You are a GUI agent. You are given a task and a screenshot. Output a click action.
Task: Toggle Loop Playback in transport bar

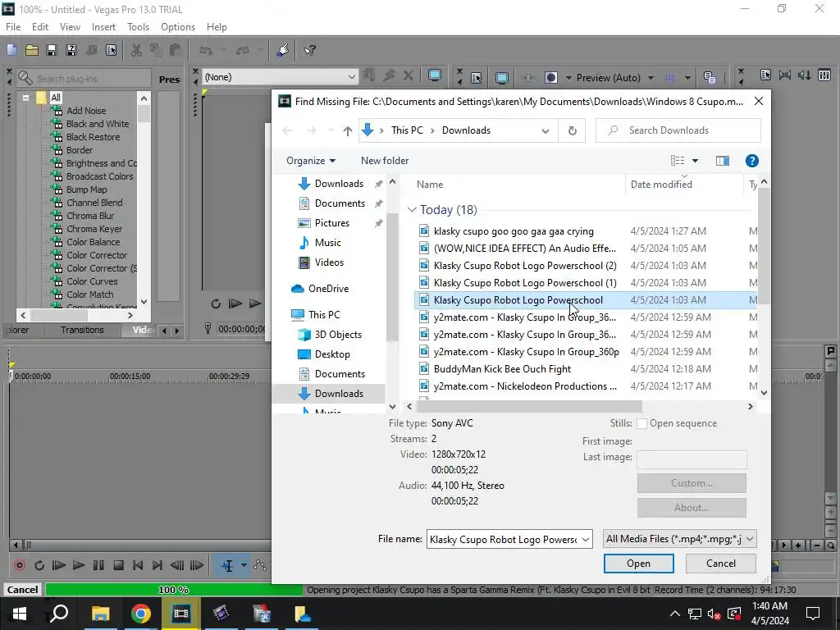(39, 565)
